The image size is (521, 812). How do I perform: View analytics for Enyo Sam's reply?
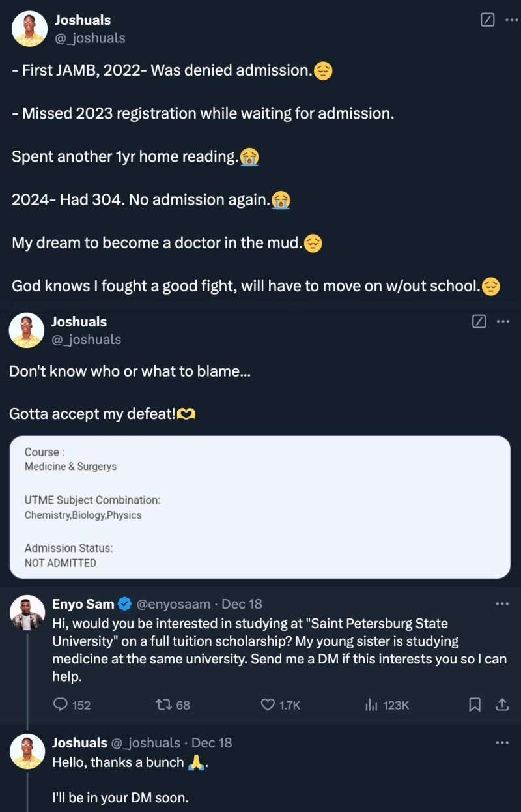click(372, 704)
